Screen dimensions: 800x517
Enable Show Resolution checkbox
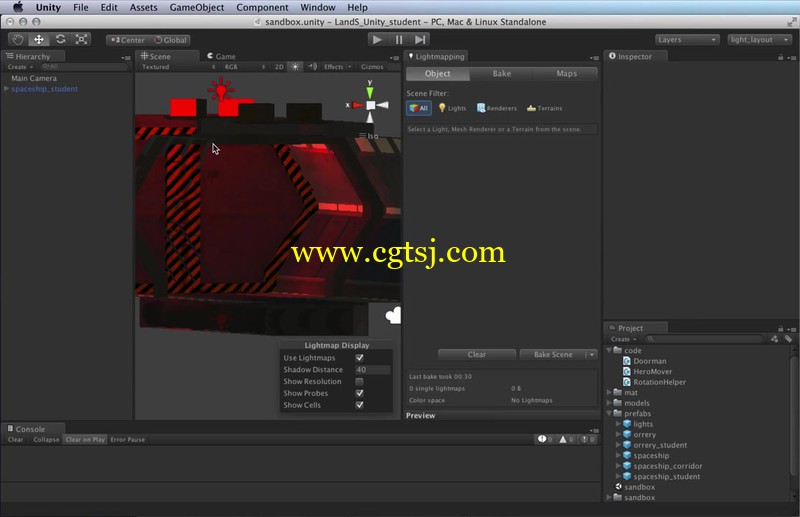click(360, 381)
